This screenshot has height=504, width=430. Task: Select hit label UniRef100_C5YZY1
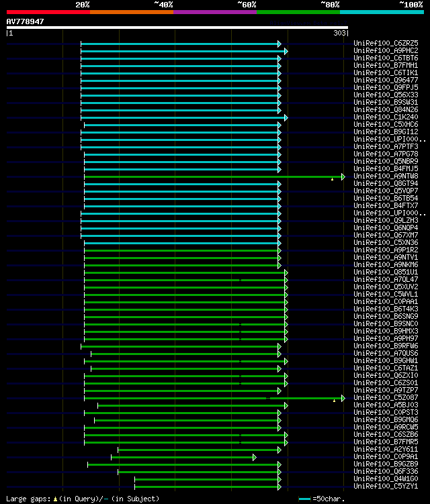click(386, 487)
